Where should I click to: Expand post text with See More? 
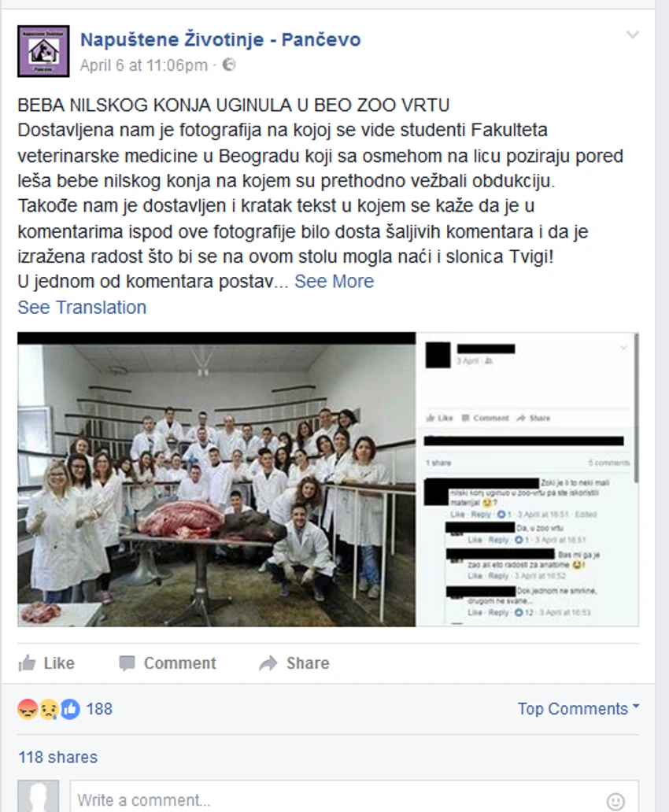tap(334, 281)
